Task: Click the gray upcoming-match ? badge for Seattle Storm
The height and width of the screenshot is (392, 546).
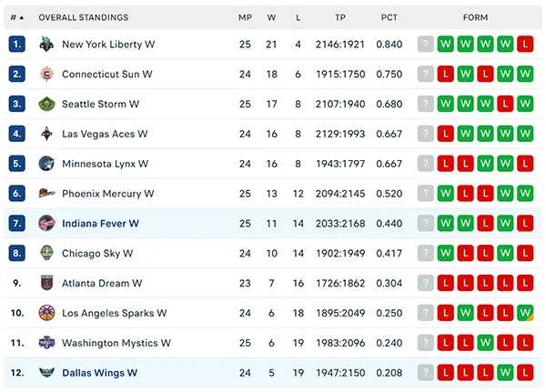Action: click(426, 104)
